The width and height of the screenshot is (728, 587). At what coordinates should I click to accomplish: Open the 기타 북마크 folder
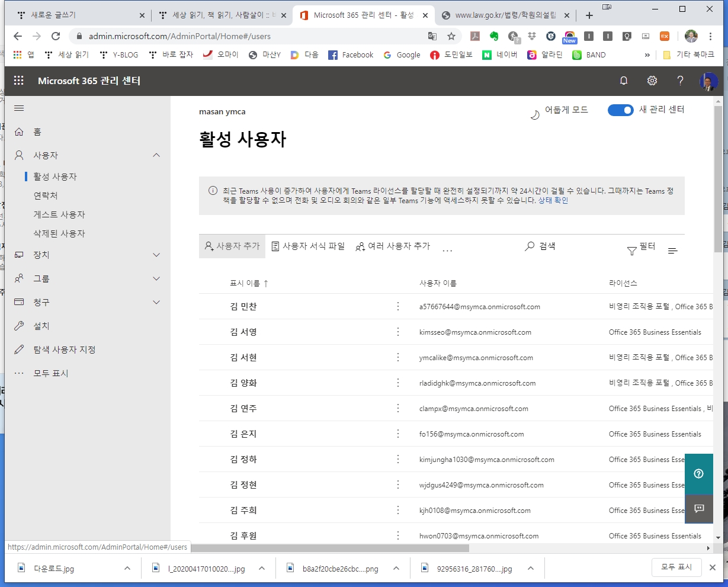tap(688, 54)
